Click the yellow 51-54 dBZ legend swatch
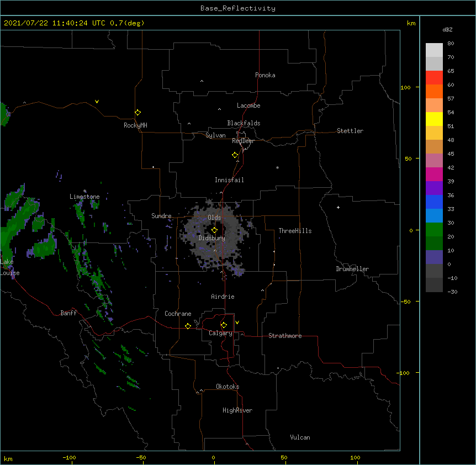Screen dimensions: 476x465 tap(434, 119)
